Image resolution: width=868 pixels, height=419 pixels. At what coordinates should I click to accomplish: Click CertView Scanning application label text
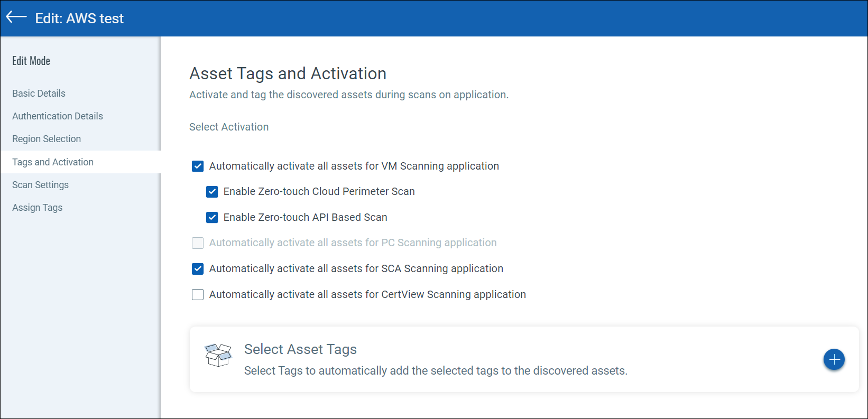367,294
